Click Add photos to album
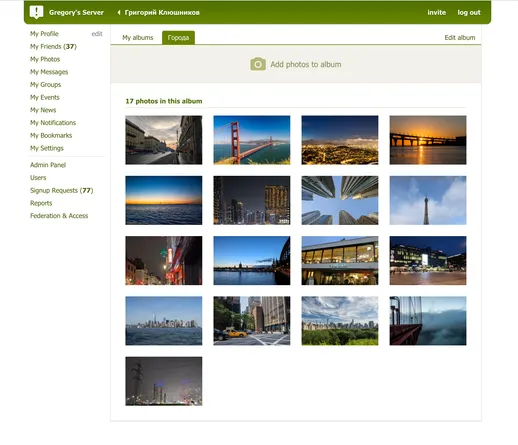 306,64
